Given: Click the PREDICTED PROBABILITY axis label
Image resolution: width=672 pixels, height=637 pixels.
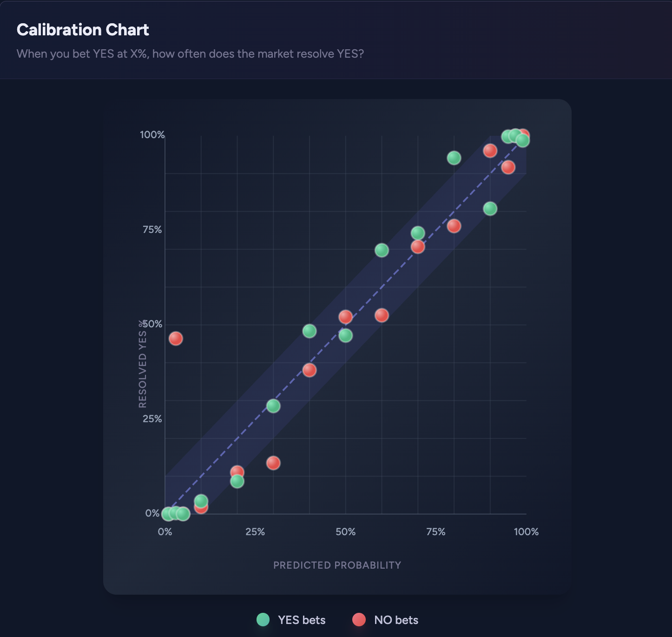Looking at the screenshot, I should coord(337,565).
